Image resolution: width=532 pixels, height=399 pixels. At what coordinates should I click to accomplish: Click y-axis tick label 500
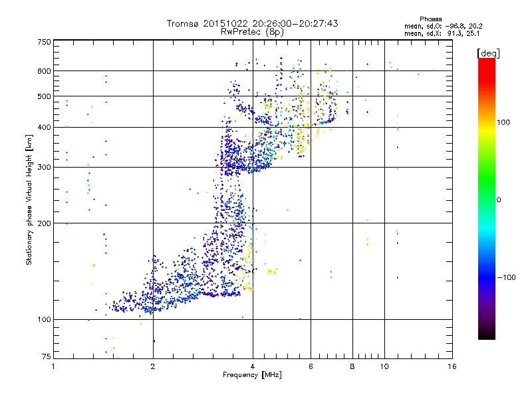tap(45, 96)
